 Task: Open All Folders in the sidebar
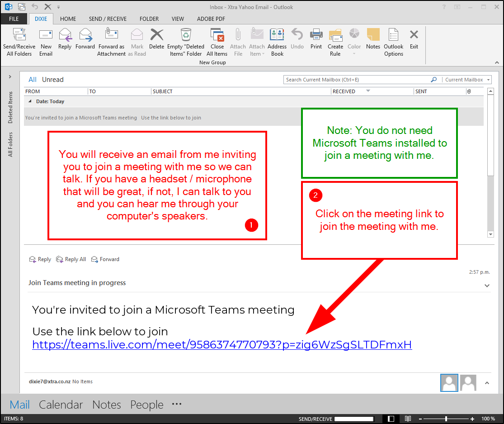tap(10, 144)
